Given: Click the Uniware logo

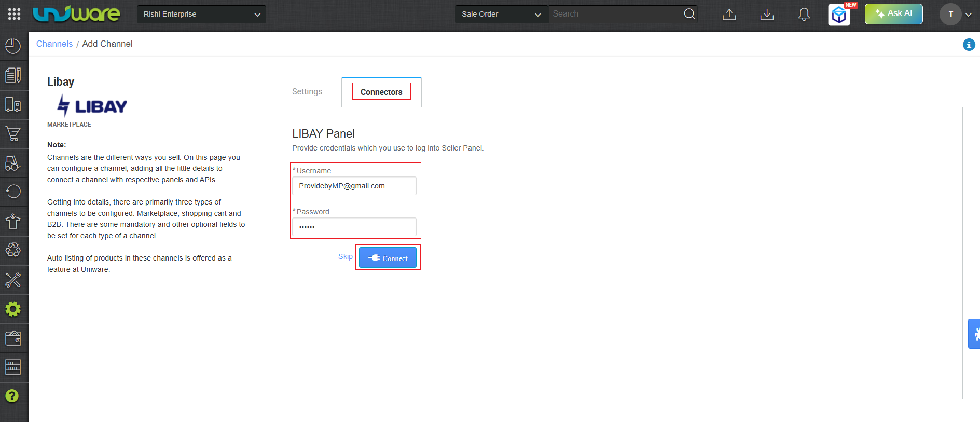Looking at the screenshot, I should (76, 14).
